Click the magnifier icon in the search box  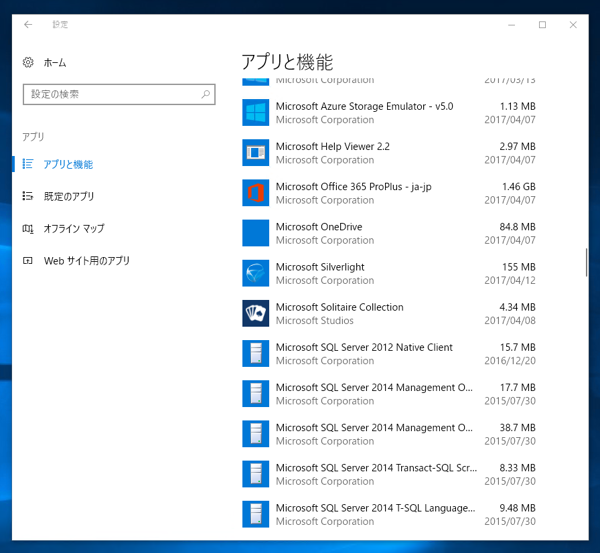tap(206, 94)
